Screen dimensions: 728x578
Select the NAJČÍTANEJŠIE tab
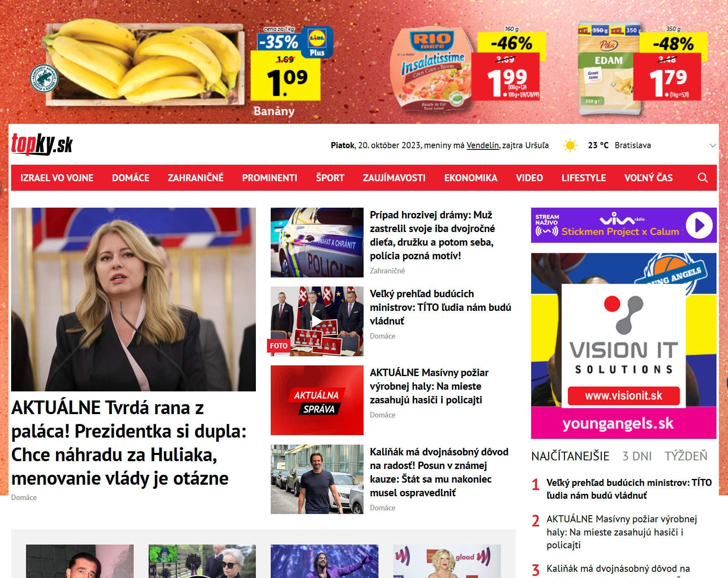570,456
